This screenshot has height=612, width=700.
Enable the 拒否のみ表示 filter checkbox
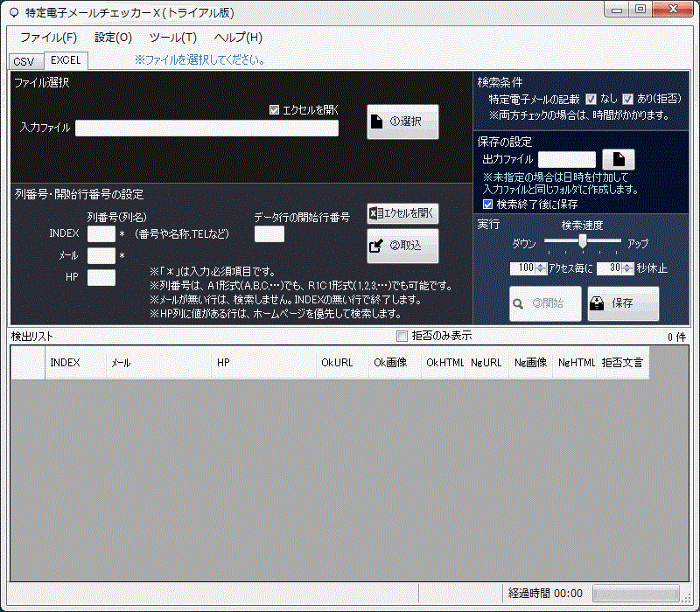click(402, 337)
